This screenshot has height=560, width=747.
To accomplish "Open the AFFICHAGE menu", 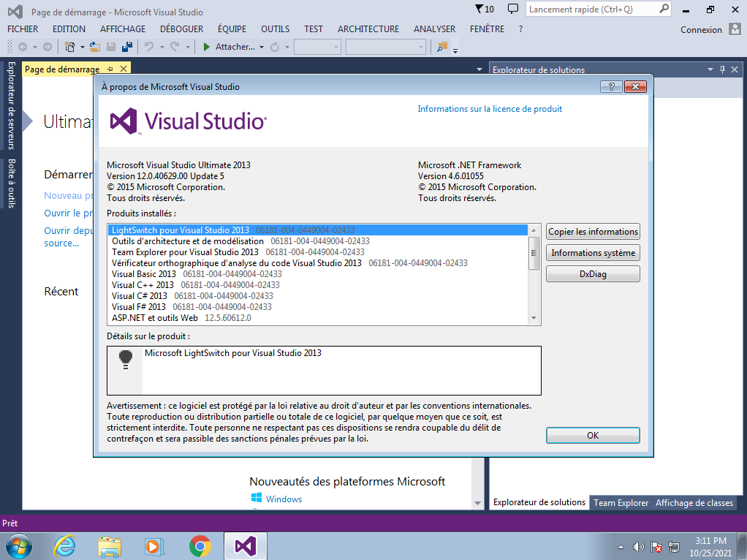I will (x=123, y=29).
